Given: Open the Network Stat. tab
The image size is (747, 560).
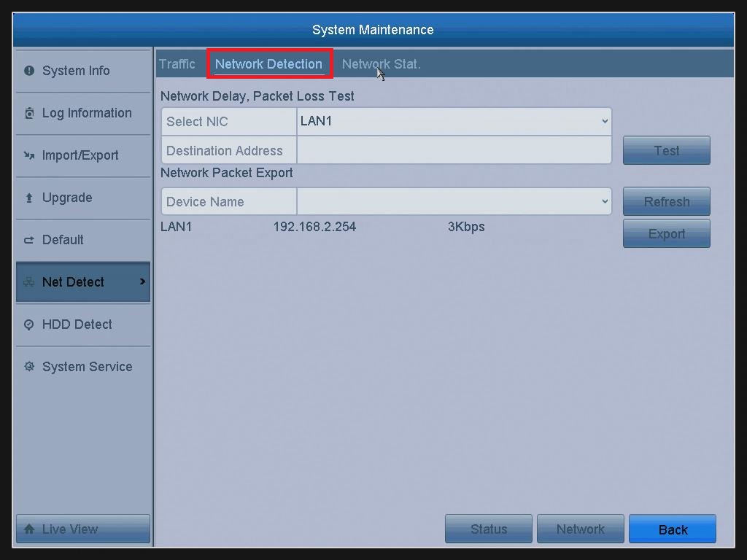Looking at the screenshot, I should pyautogui.click(x=381, y=64).
